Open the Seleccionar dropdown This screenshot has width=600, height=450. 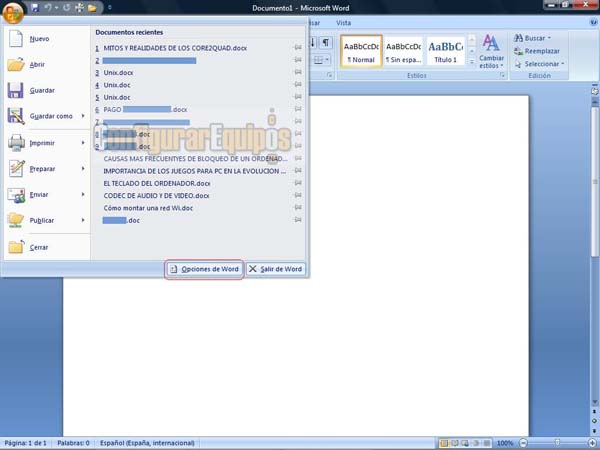539,64
